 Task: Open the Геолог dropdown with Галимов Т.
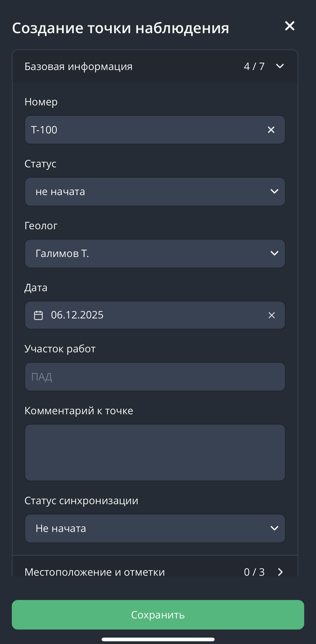pos(155,254)
